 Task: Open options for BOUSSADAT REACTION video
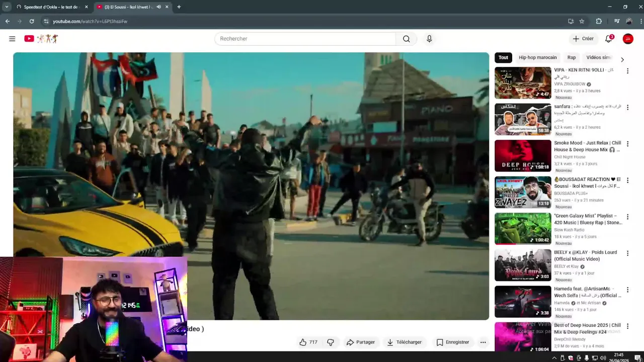627,180
